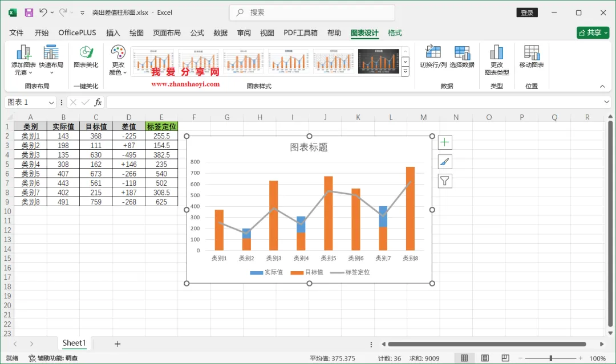Click the search magnifier icon

tap(240, 13)
